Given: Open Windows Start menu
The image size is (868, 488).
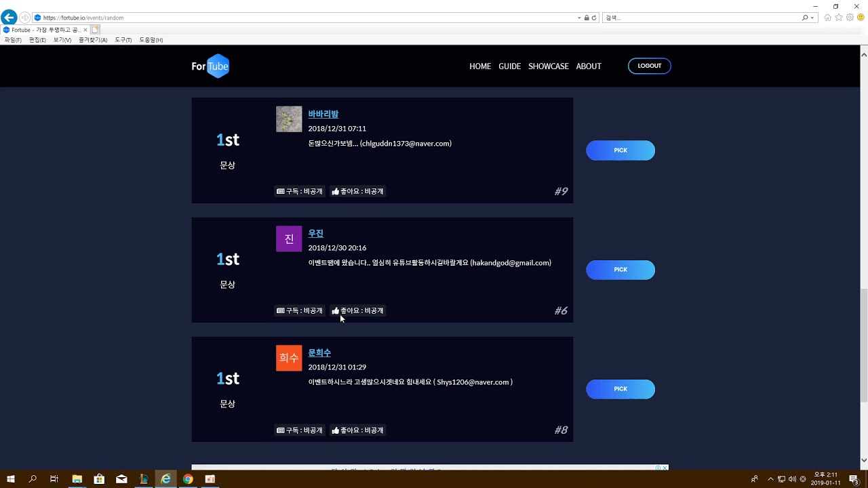Looking at the screenshot, I should tap(11, 479).
